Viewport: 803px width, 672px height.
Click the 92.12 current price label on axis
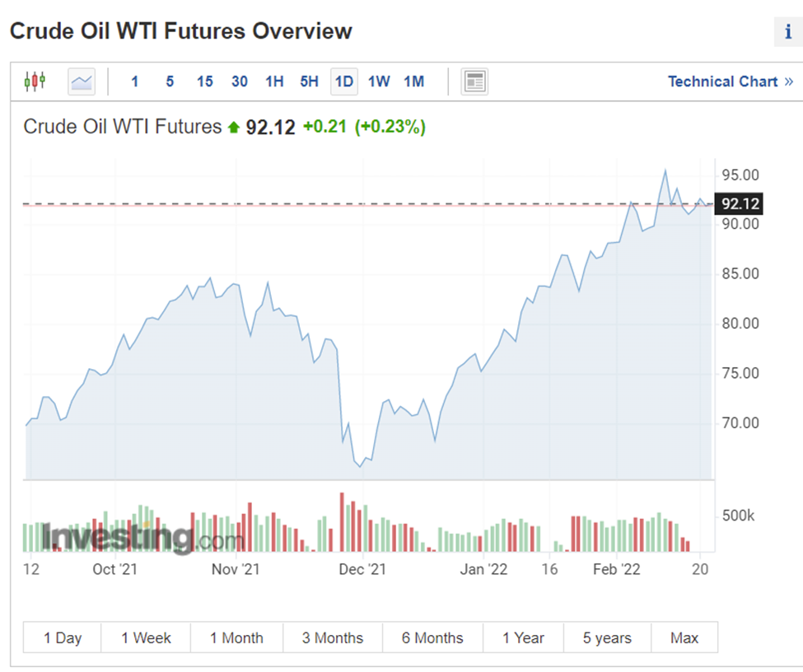tap(740, 204)
